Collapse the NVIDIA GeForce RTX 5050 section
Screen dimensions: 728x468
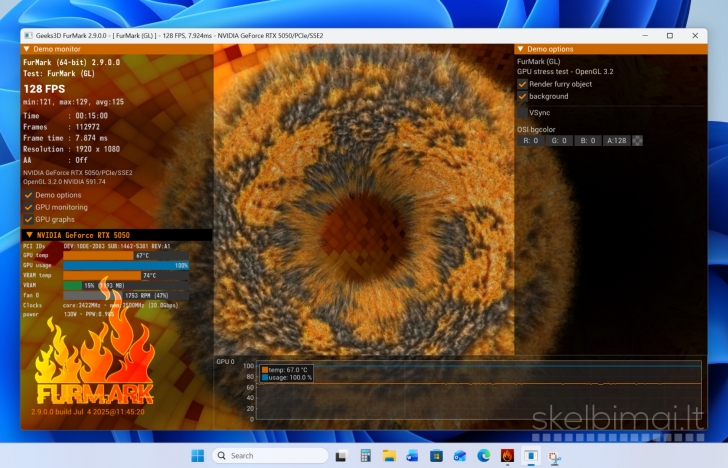(x=29, y=235)
